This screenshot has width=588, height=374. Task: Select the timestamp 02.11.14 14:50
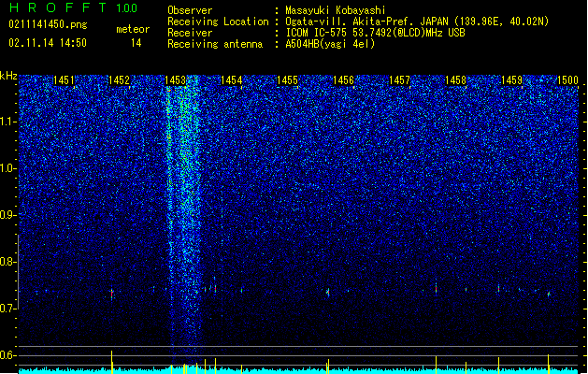48,43
